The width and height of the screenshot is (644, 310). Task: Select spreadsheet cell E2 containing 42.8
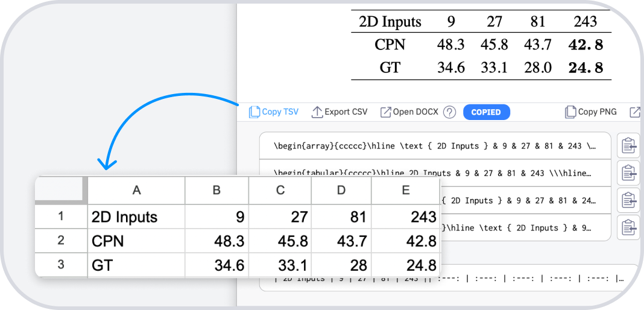(x=405, y=241)
